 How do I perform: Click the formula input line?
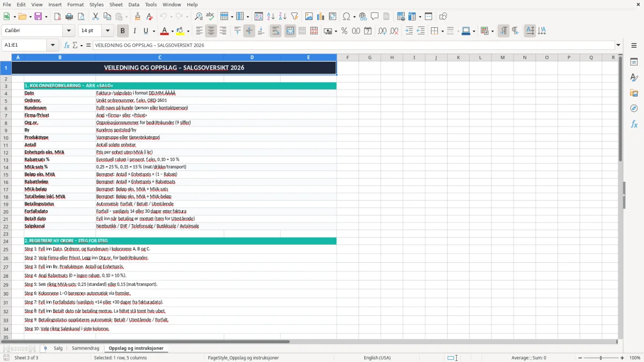354,45
